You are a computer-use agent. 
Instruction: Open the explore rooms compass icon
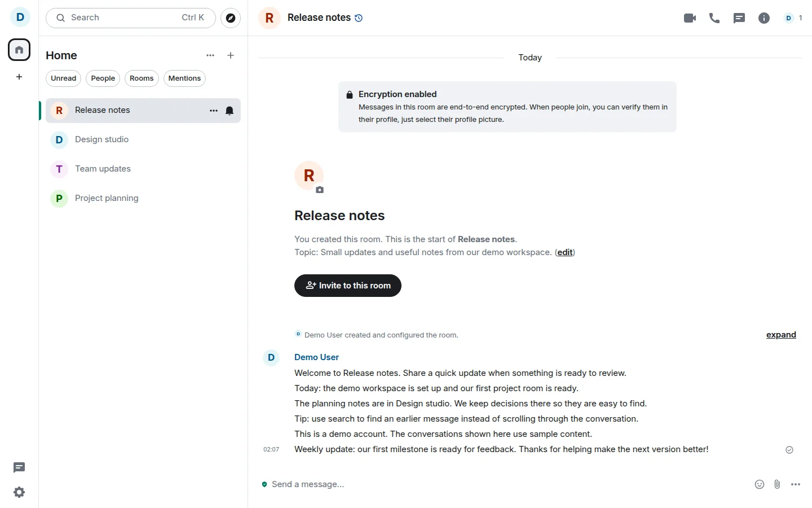point(231,18)
